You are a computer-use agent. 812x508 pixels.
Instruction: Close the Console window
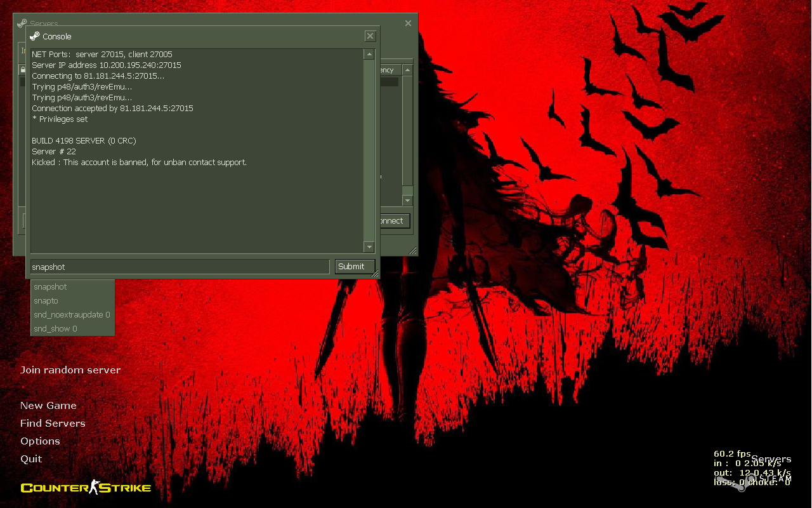pos(370,36)
